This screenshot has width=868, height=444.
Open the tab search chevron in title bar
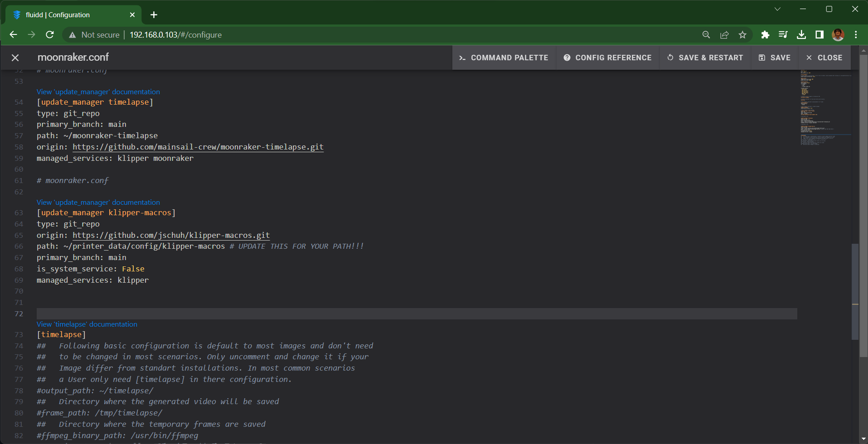coord(777,9)
